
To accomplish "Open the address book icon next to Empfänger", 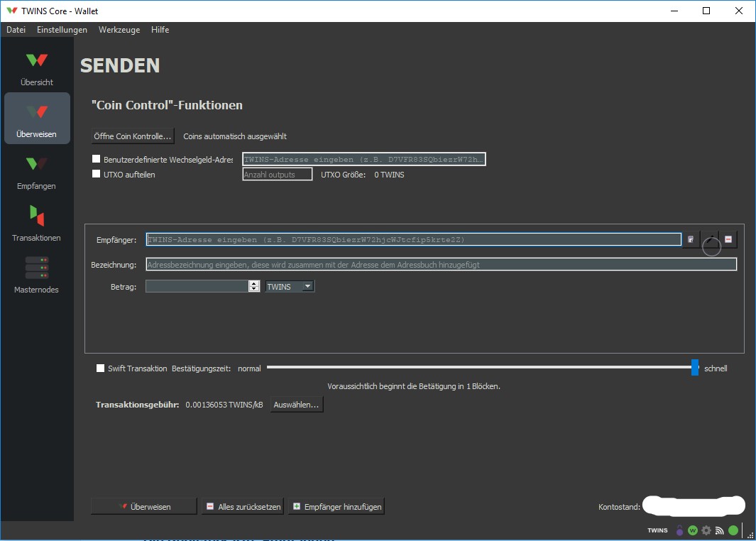I will 691,239.
